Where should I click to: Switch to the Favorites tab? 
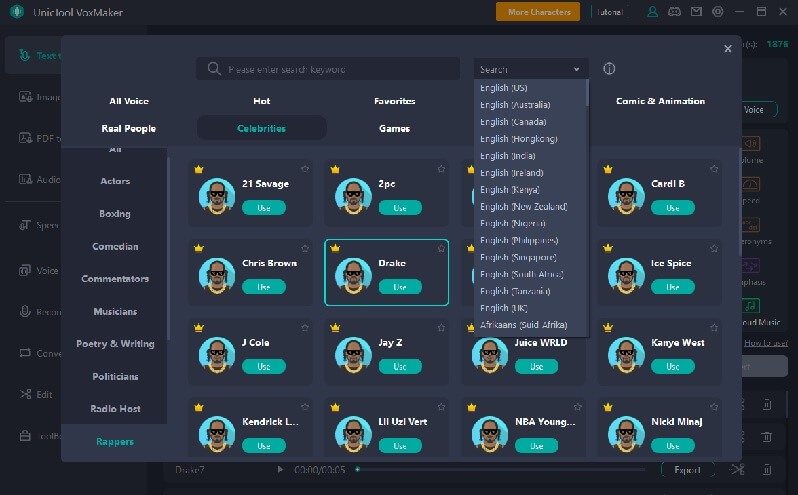(x=394, y=101)
